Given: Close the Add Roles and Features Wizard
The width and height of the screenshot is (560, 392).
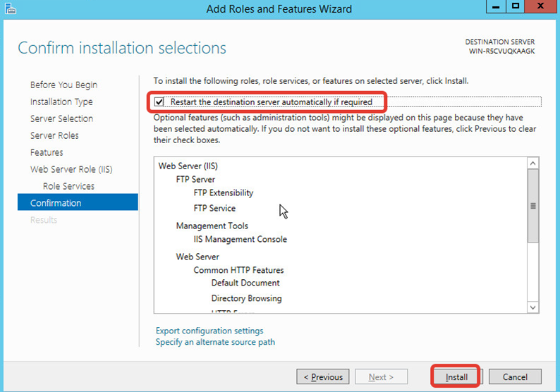Looking at the screenshot, I should click(x=541, y=6).
